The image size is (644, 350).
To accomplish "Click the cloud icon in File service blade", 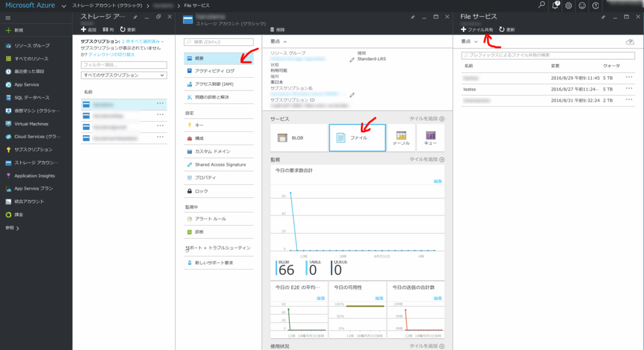I will (630, 42).
